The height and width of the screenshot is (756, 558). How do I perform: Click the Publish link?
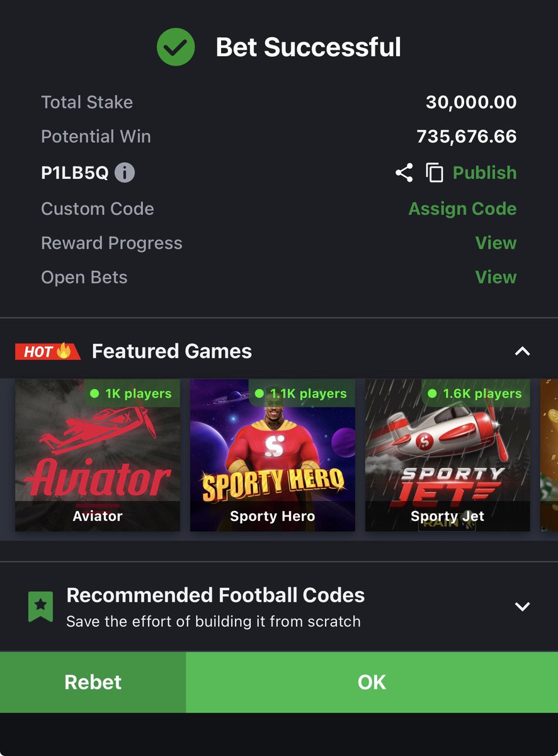point(484,173)
